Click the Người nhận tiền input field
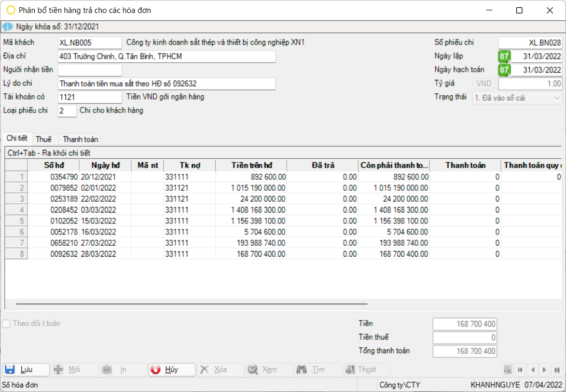Image resolution: width=566 pixels, height=392 pixels. pyautogui.click(x=90, y=70)
